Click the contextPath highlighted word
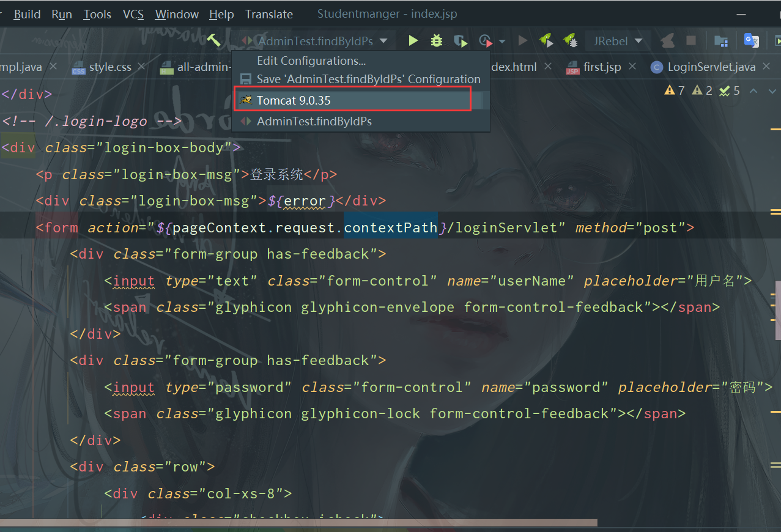 tap(391, 227)
